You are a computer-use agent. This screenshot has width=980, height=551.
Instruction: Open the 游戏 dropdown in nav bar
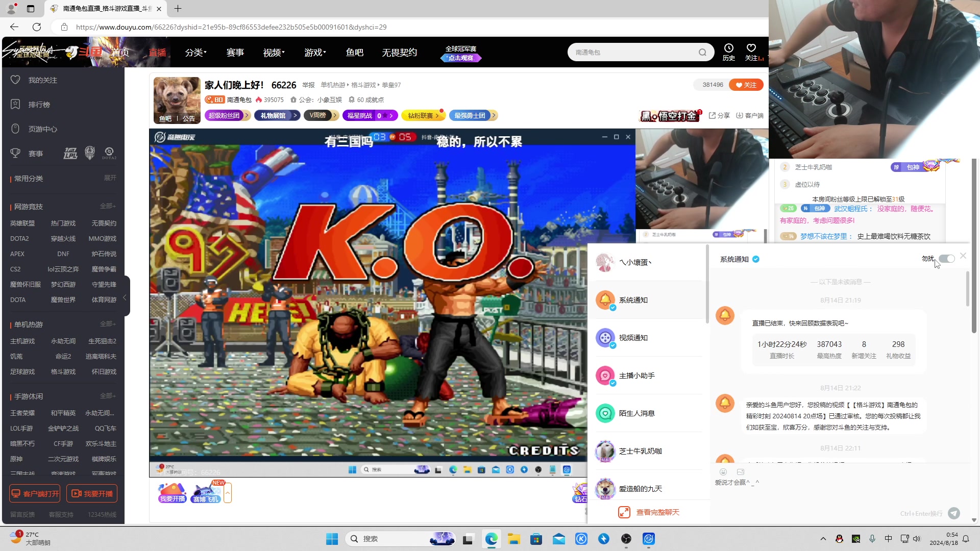(315, 53)
